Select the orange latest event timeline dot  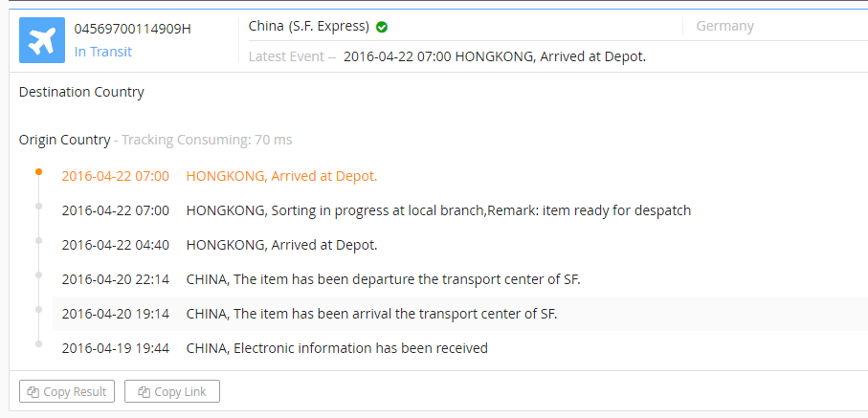point(38,171)
